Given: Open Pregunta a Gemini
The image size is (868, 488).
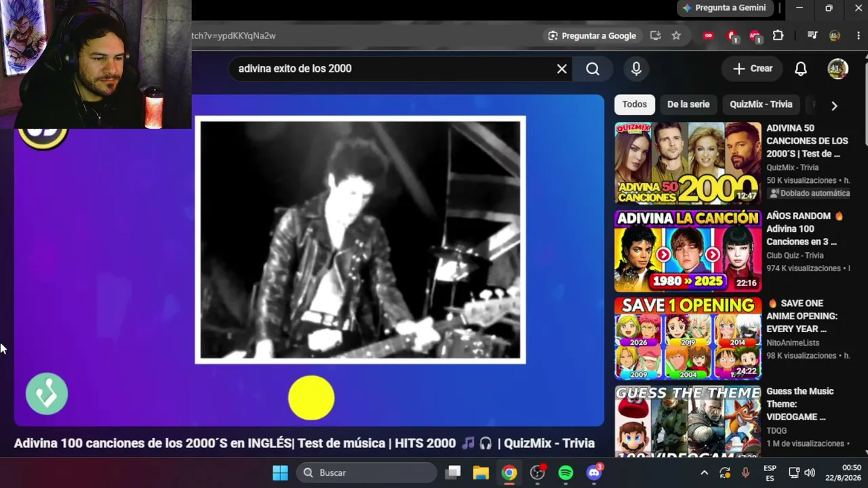Looking at the screenshot, I should [x=724, y=8].
